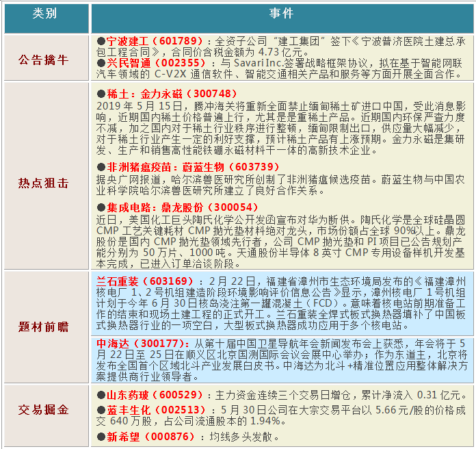Click heading 非洲猪瘟疫苗：蔚蓝生物（603739）

click(193, 167)
